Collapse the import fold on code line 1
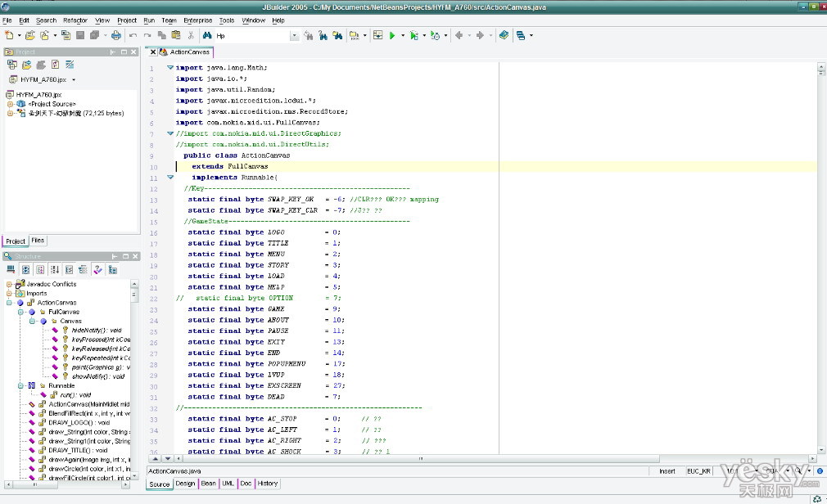 tap(170, 67)
